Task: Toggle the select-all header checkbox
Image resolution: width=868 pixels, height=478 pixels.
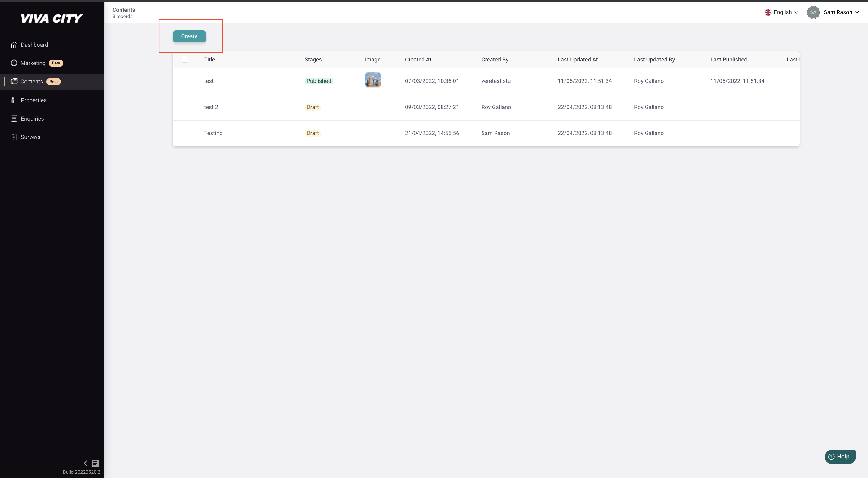Action: (185, 60)
